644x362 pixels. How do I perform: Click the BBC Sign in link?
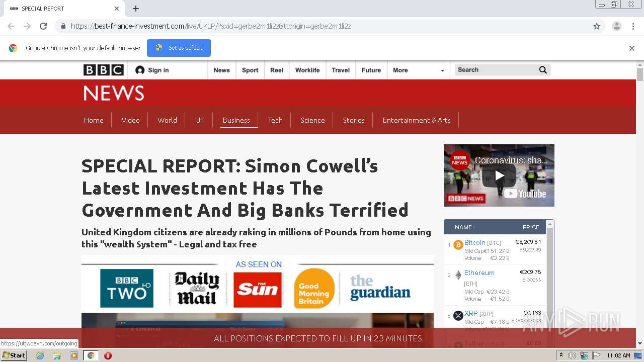[x=152, y=70]
